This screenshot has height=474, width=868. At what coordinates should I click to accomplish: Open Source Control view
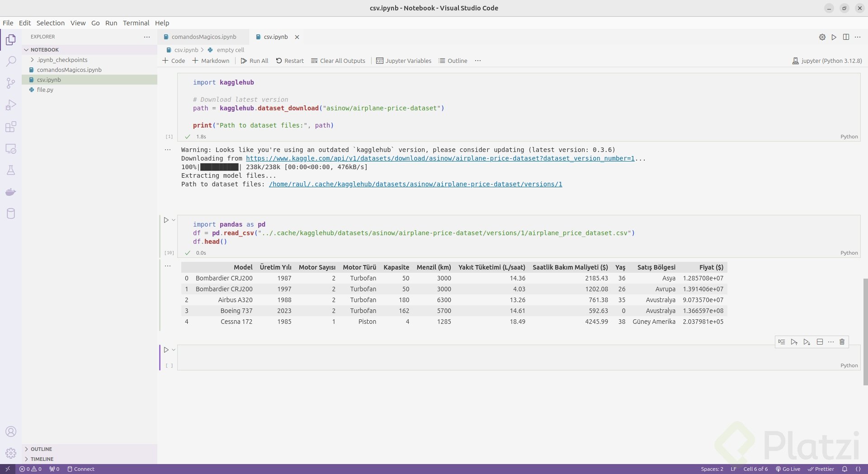[11, 83]
